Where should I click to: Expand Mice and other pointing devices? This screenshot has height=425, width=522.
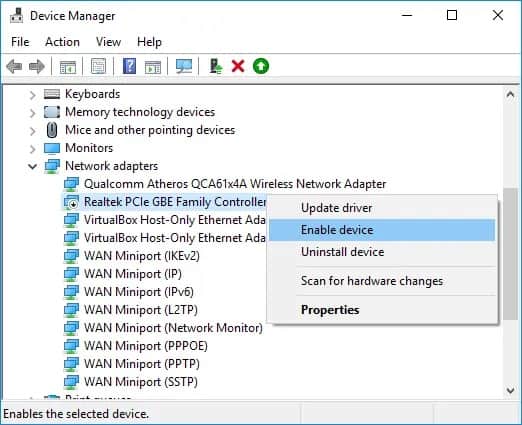32,131
